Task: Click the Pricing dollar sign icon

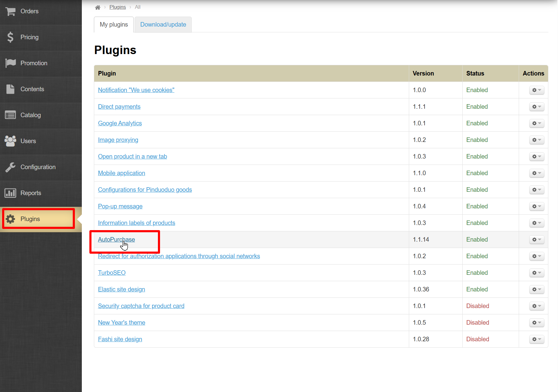Action: [11, 37]
